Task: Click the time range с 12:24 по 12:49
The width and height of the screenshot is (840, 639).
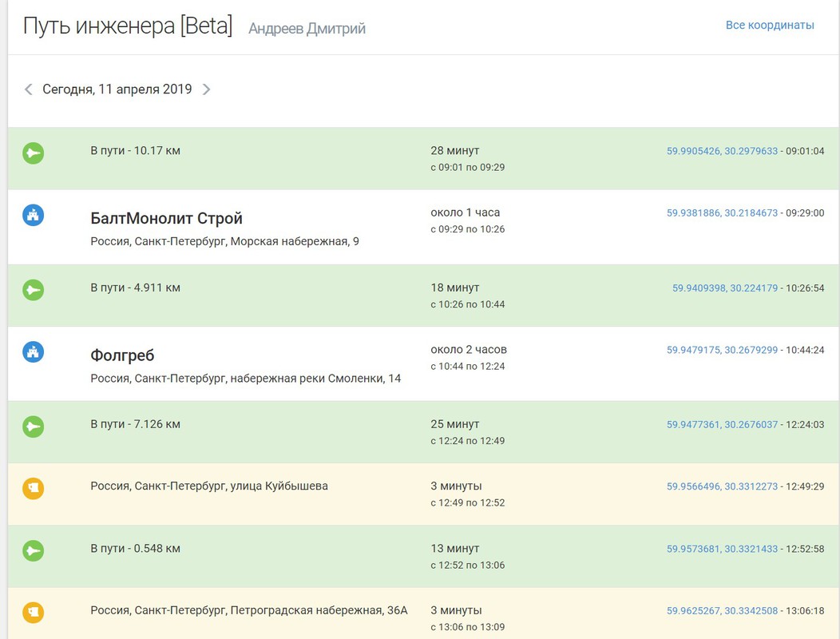Action: click(468, 441)
